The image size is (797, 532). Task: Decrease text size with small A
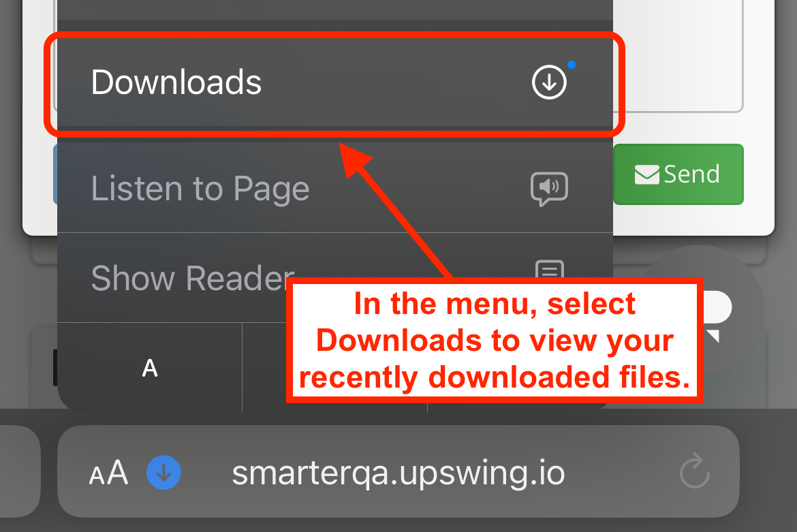(x=150, y=368)
